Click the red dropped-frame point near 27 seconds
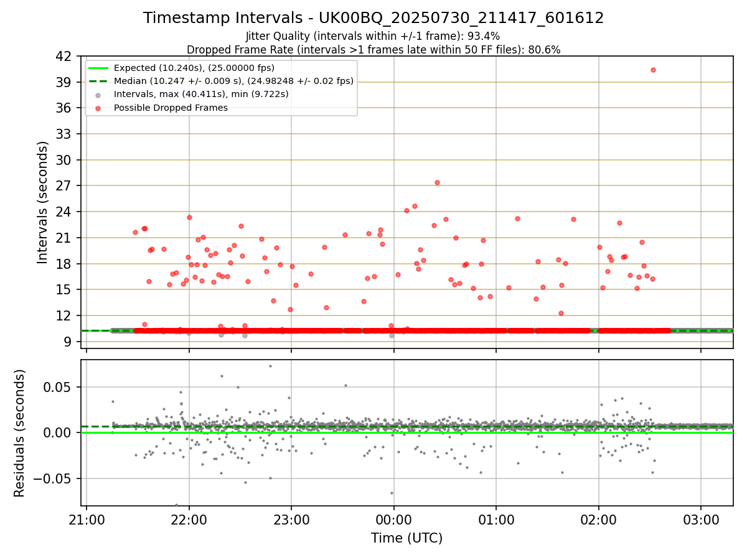The width and height of the screenshot is (747, 560). point(437,182)
